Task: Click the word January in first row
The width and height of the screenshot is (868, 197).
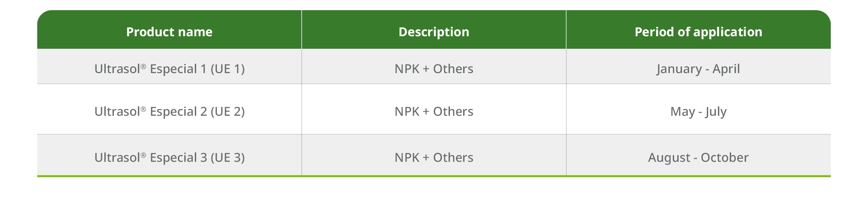Action: pyautogui.click(x=679, y=69)
